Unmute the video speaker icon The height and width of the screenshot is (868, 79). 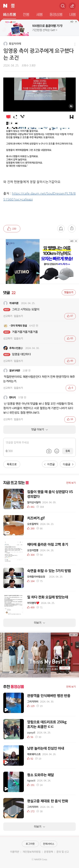tap(71, 106)
